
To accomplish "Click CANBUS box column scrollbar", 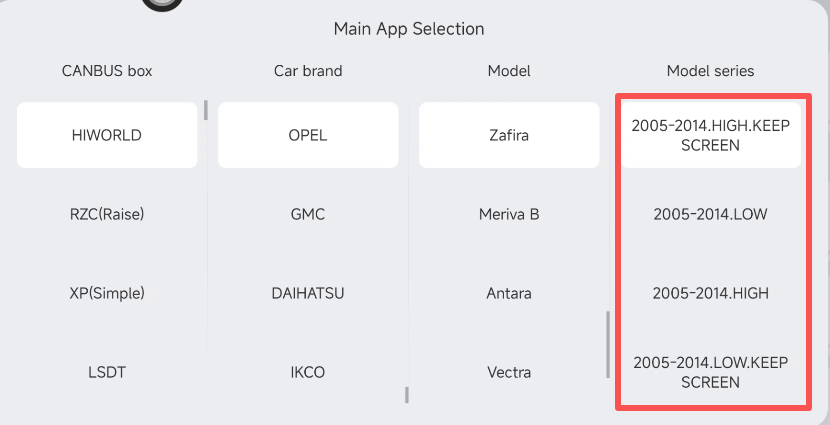I will pyautogui.click(x=206, y=109).
